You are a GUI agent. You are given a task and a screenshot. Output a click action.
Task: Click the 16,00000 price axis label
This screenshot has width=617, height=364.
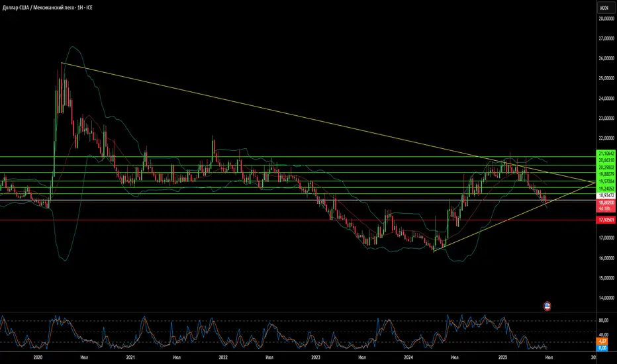[x=606, y=258]
